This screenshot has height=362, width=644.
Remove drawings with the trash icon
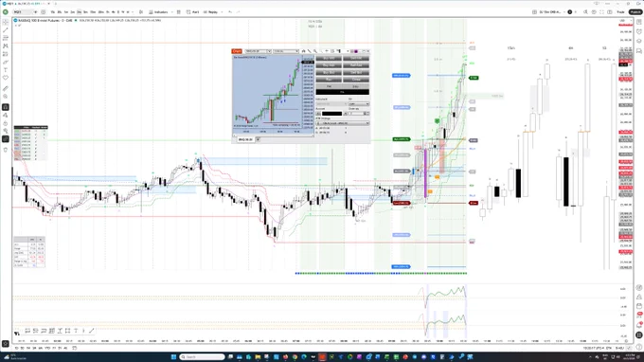[x=6, y=150]
